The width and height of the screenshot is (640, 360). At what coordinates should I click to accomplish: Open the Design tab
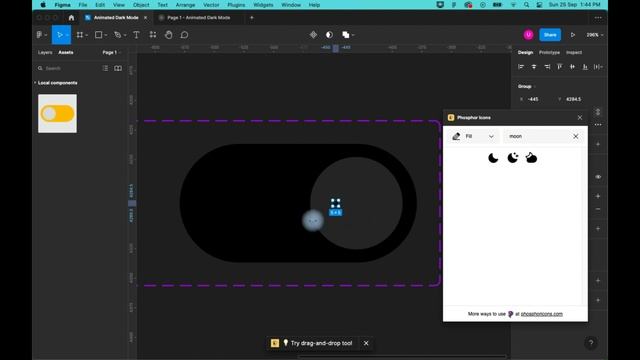[x=525, y=53]
